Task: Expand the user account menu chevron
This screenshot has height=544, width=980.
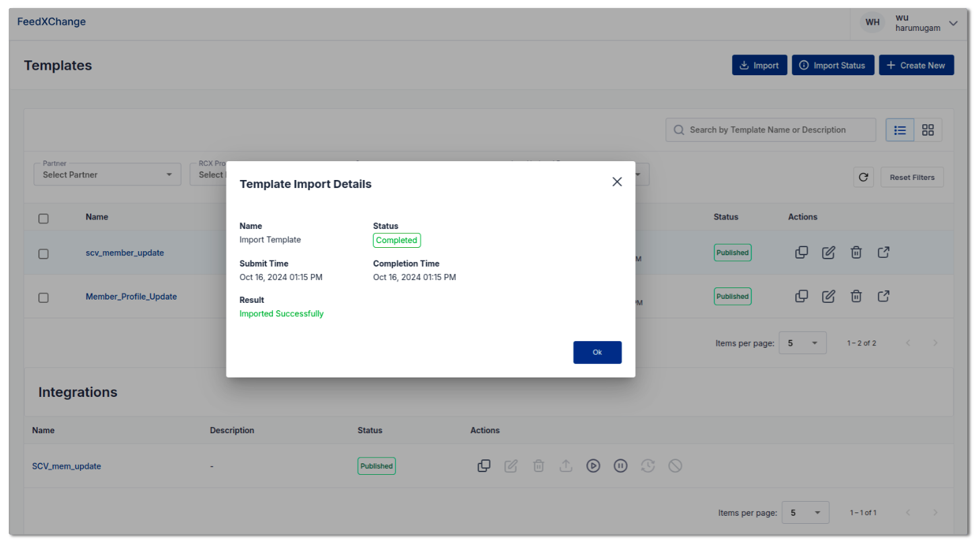Action: pos(953,23)
